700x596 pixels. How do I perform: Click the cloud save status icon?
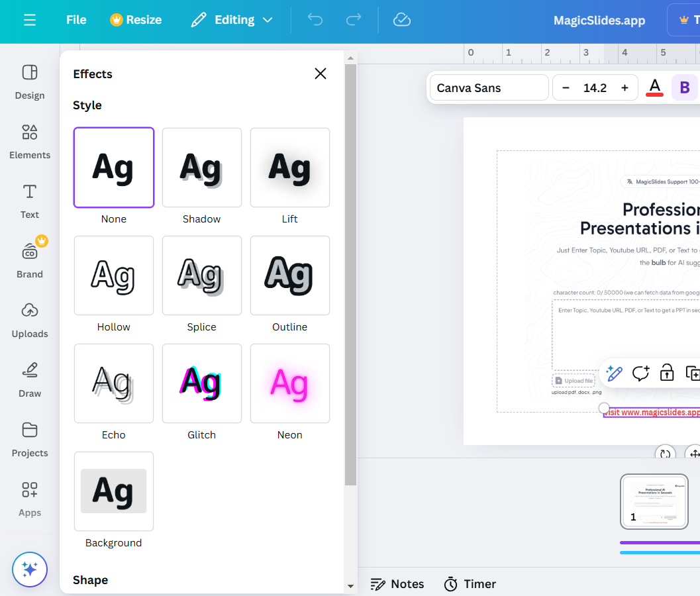click(x=402, y=20)
